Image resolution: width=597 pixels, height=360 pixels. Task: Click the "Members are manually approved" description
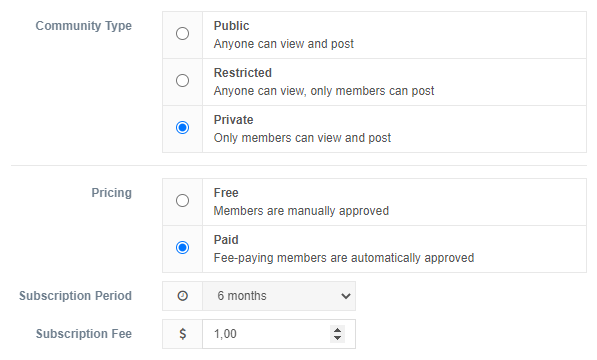point(301,211)
